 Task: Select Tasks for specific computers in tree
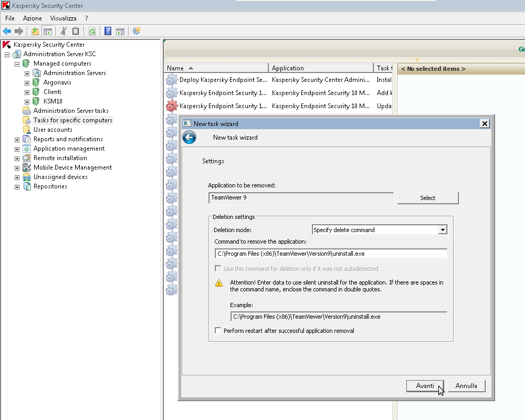(72, 120)
